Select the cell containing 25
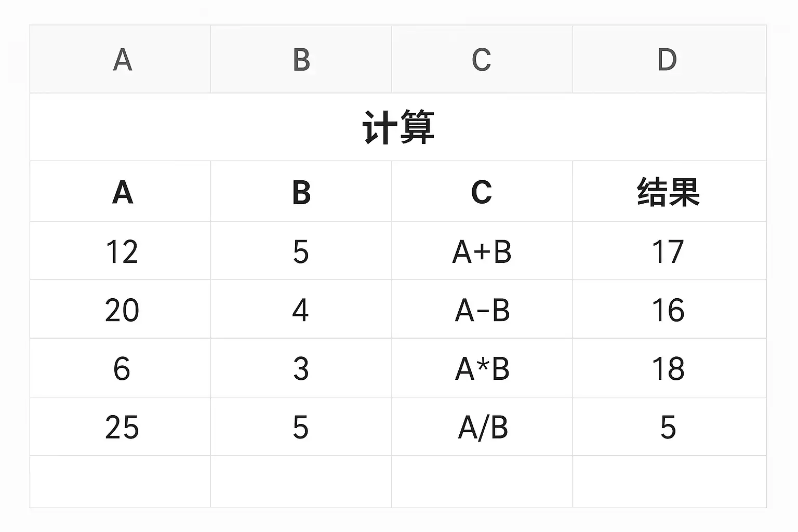The image size is (798, 532). point(121,427)
